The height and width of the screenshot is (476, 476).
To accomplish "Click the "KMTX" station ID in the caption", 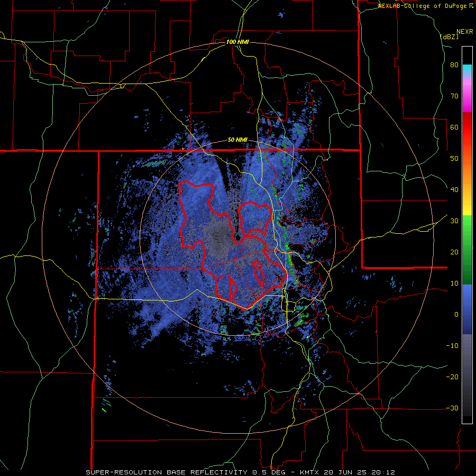I will click(309, 472).
